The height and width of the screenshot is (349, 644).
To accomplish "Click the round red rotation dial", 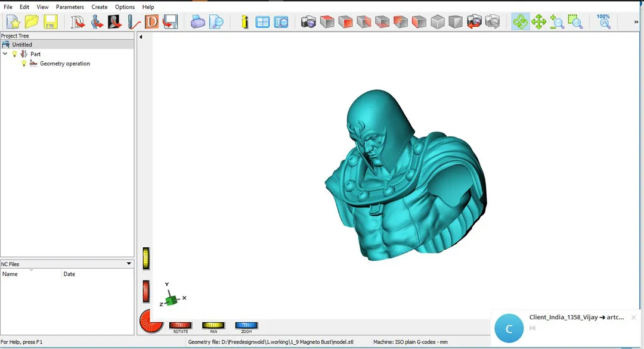I will pyautogui.click(x=151, y=321).
